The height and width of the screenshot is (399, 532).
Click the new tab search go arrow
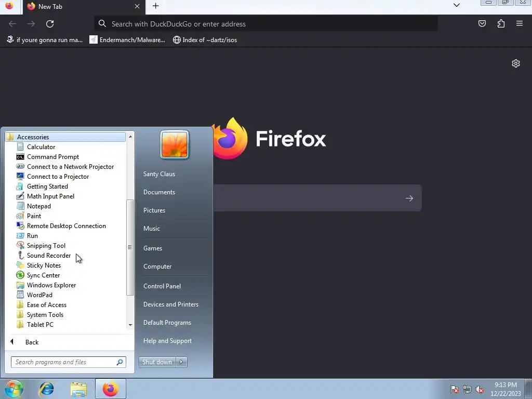pos(409,198)
